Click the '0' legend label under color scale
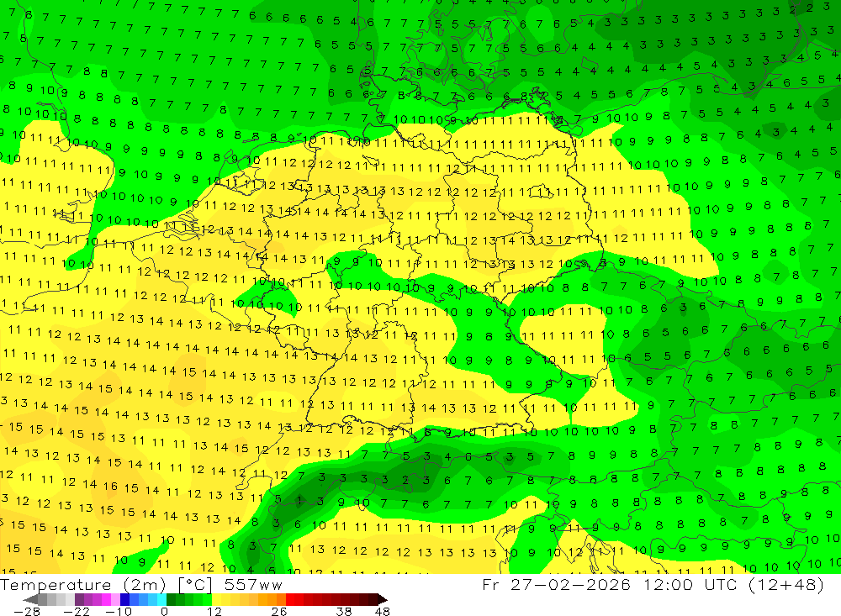The width and height of the screenshot is (841, 616). [164, 612]
